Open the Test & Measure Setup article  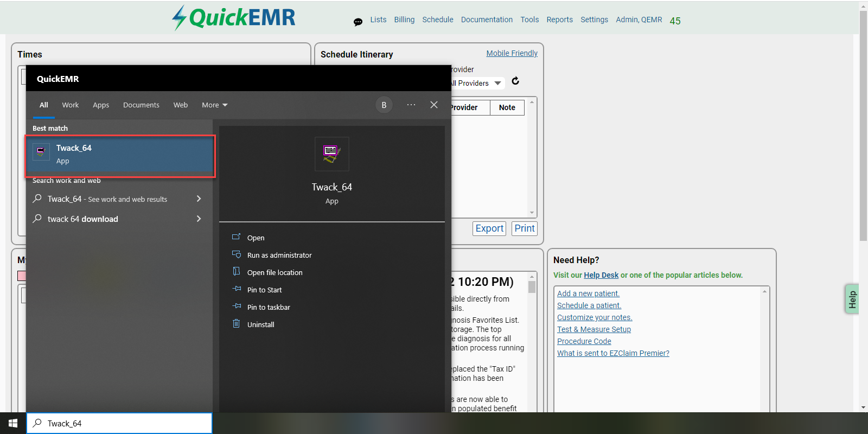594,329
